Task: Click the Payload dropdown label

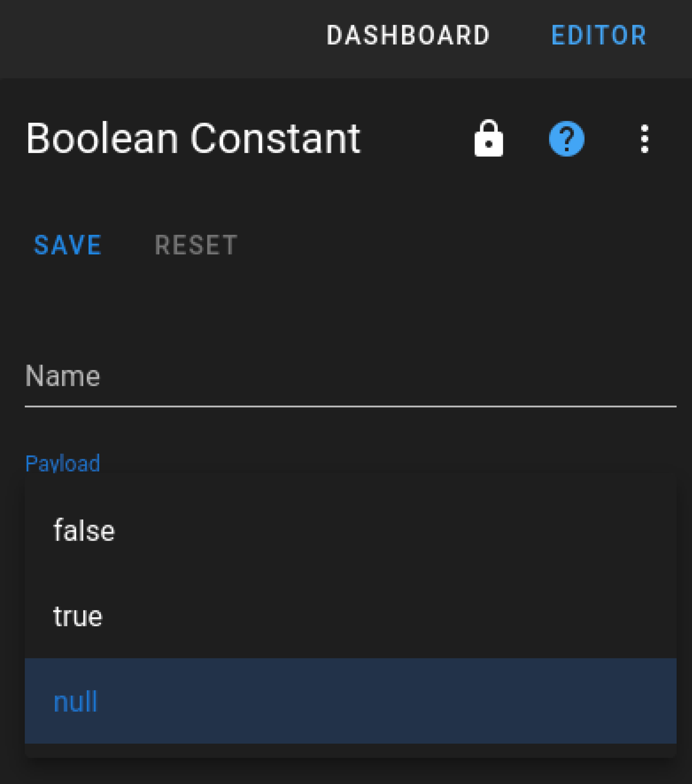Action: pos(63,463)
